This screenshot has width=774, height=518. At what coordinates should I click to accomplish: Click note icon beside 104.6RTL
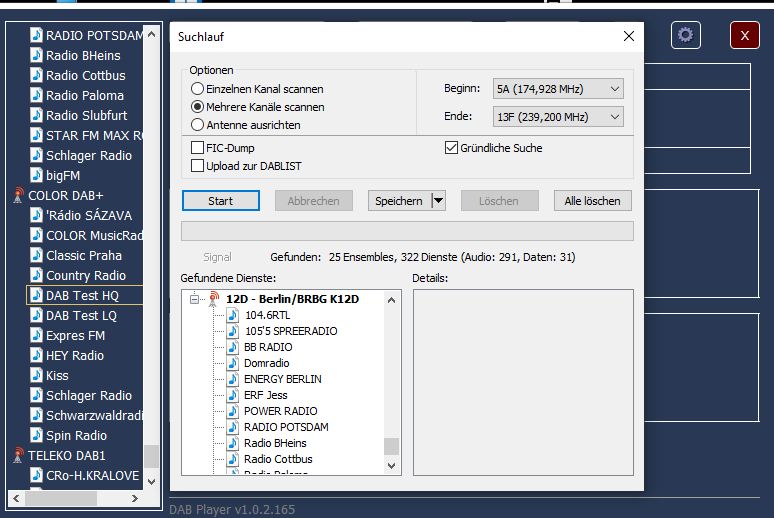point(233,315)
